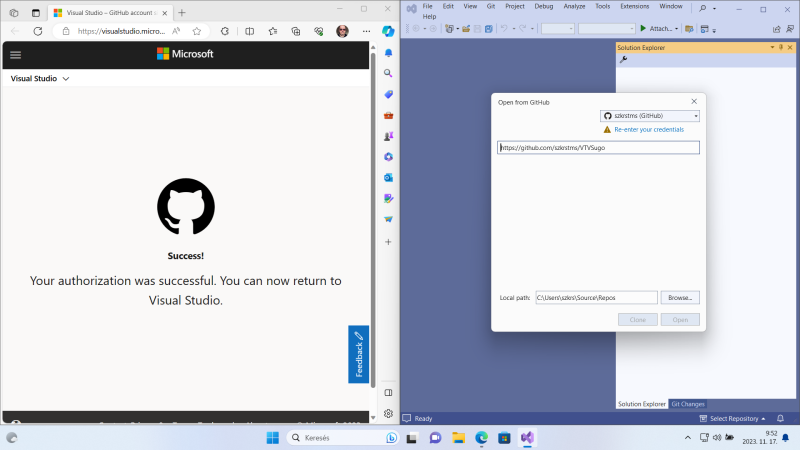
Task: Click the Browse... button for local path
Action: click(x=680, y=297)
